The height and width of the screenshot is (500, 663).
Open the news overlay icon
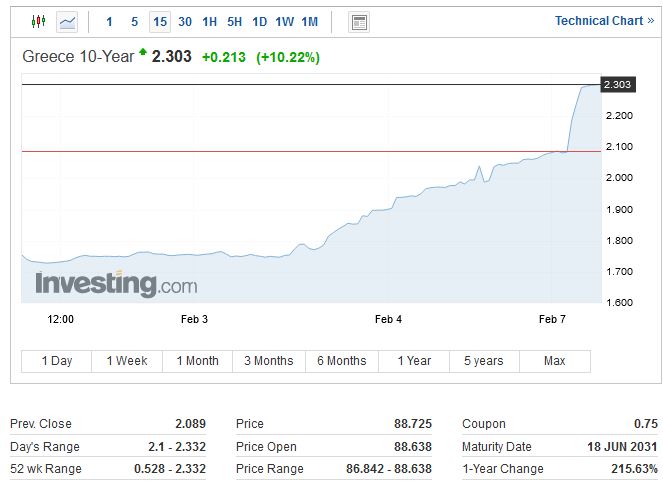coord(359,22)
